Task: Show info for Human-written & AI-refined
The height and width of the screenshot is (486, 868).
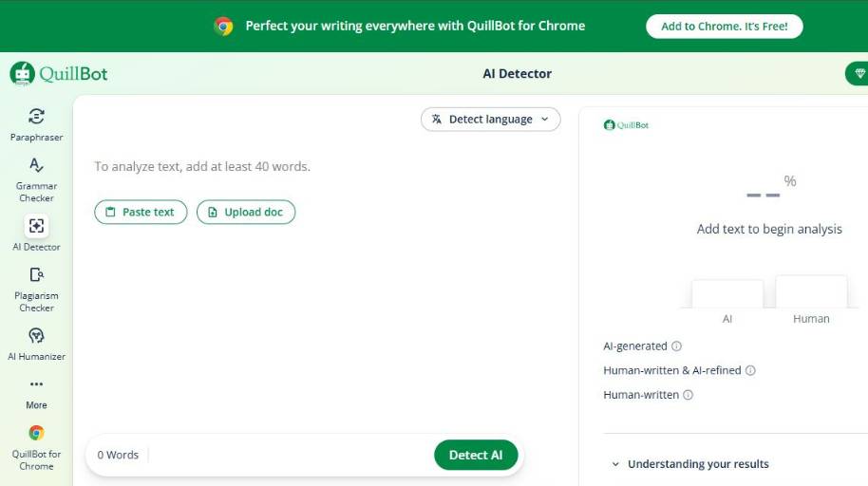Action: (x=750, y=371)
